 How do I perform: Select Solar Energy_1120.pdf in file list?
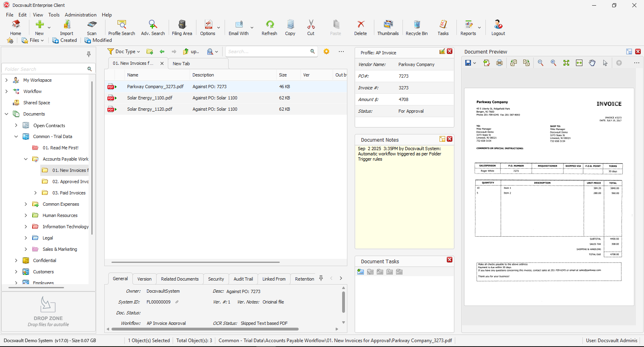tap(150, 109)
